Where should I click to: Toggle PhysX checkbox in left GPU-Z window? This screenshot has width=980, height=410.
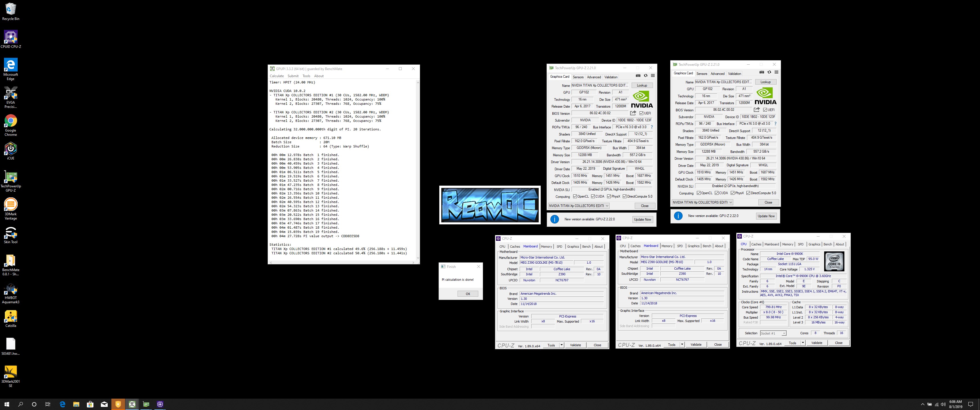[x=609, y=197]
